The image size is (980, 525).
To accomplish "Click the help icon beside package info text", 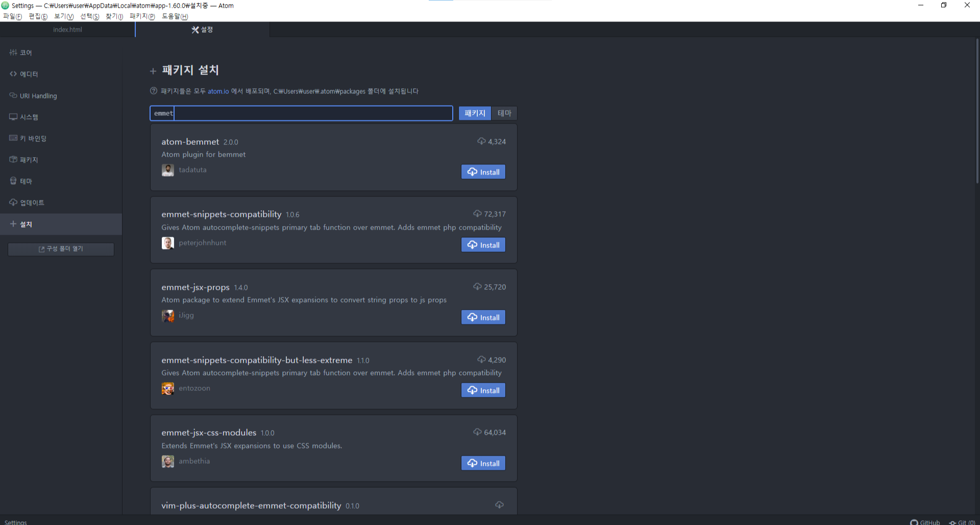I will click(154, 91).
